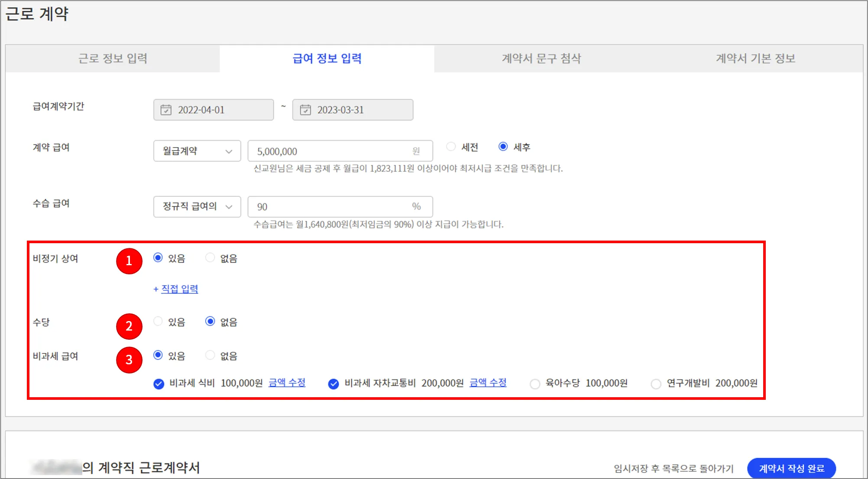
Task: Uncheck 비과세 자차교통비 checkbox
Action: coord(334,384)
